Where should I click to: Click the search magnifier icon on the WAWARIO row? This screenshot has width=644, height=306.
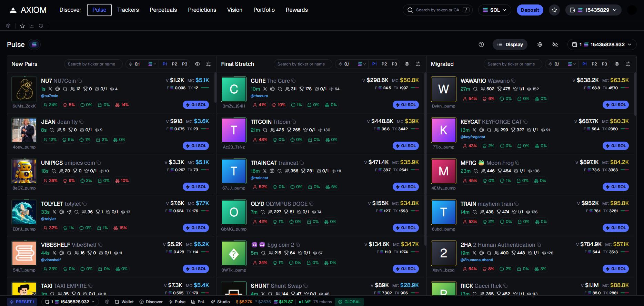(x=475, y=89)
